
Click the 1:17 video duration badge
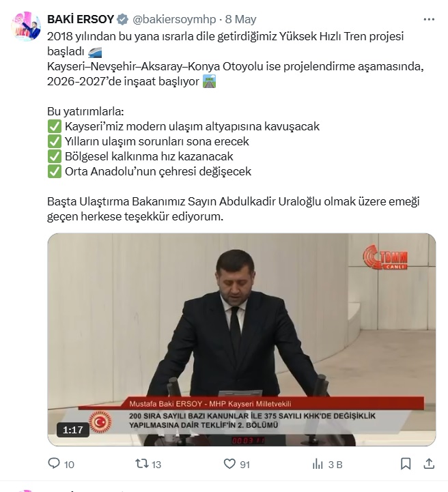click(73, 429)
